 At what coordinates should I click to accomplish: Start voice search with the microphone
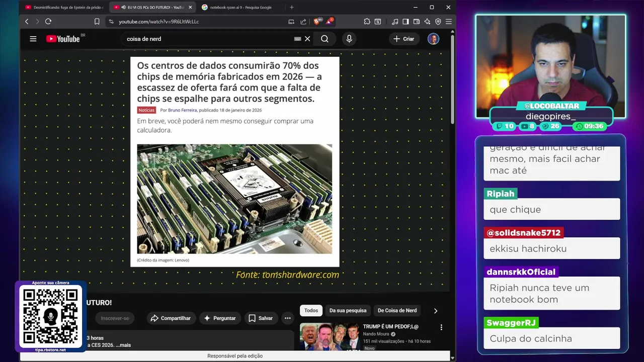coord(349,39)
